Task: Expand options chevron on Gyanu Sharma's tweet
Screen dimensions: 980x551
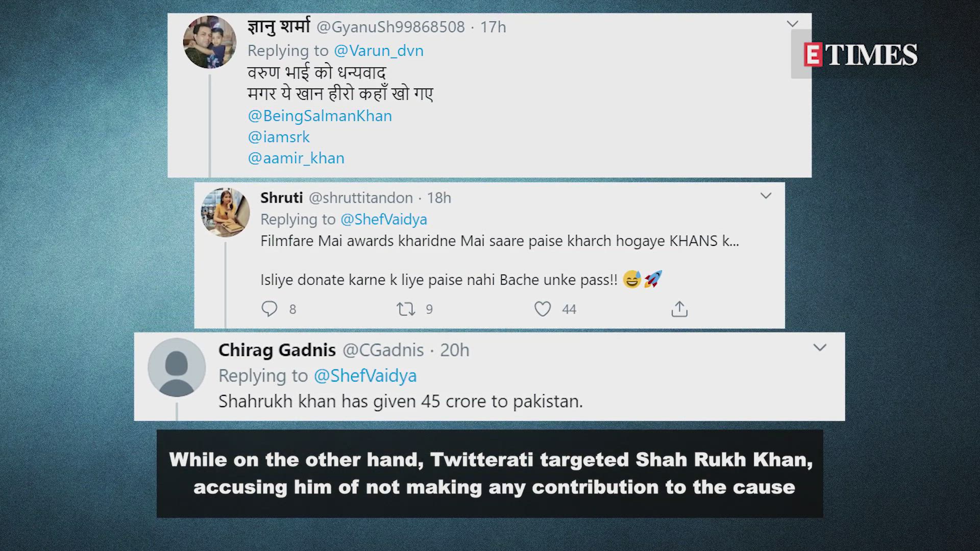Action: tap(792, 24)
